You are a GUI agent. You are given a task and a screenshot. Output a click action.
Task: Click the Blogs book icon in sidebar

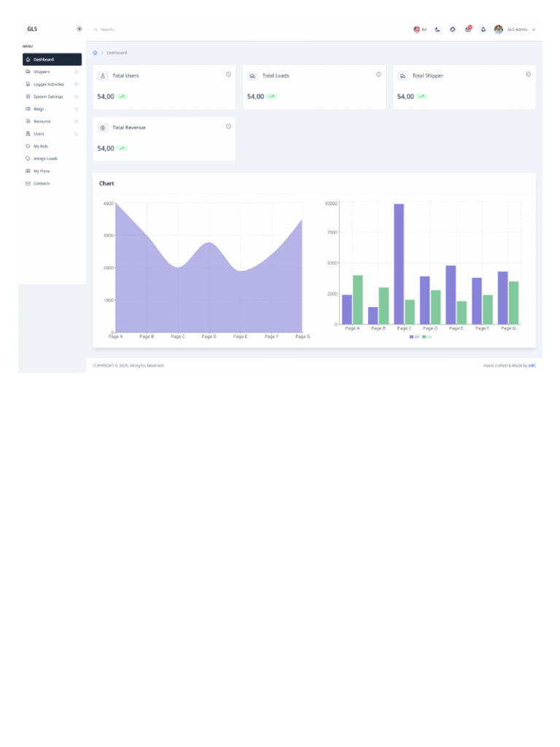coord(28,109)
